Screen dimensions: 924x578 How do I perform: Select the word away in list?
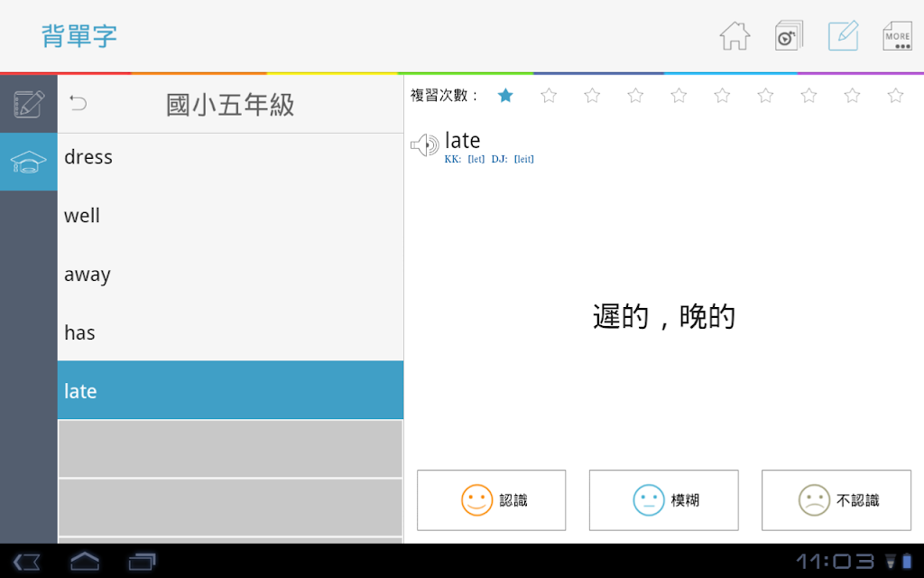pos(230,275)
